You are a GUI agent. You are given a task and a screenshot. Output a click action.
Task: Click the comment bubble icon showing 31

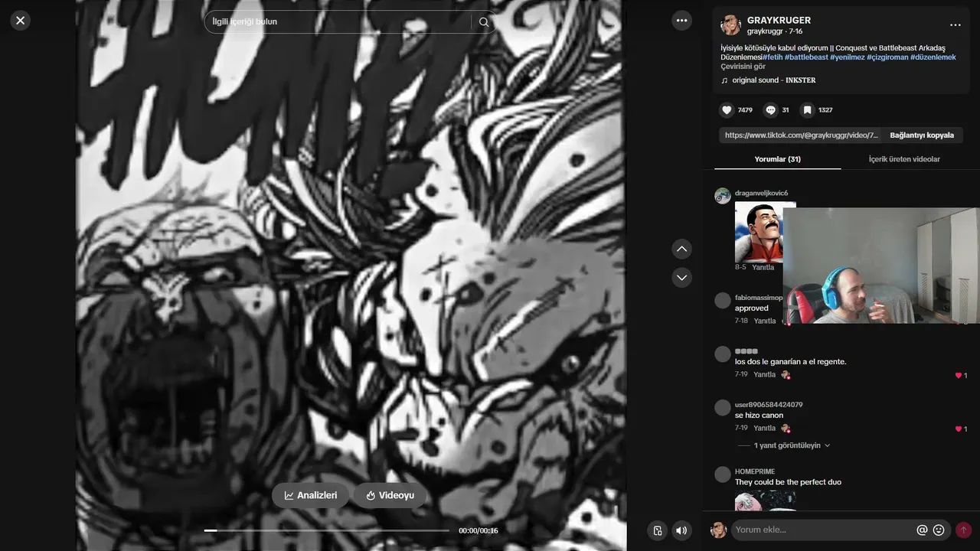click(x=770, y=110)
